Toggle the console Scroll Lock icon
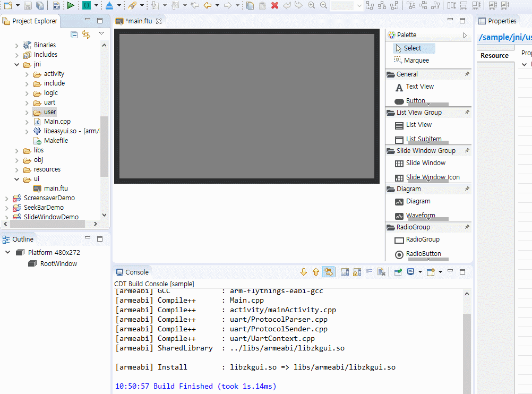The image size is (532, 394). 357,272
